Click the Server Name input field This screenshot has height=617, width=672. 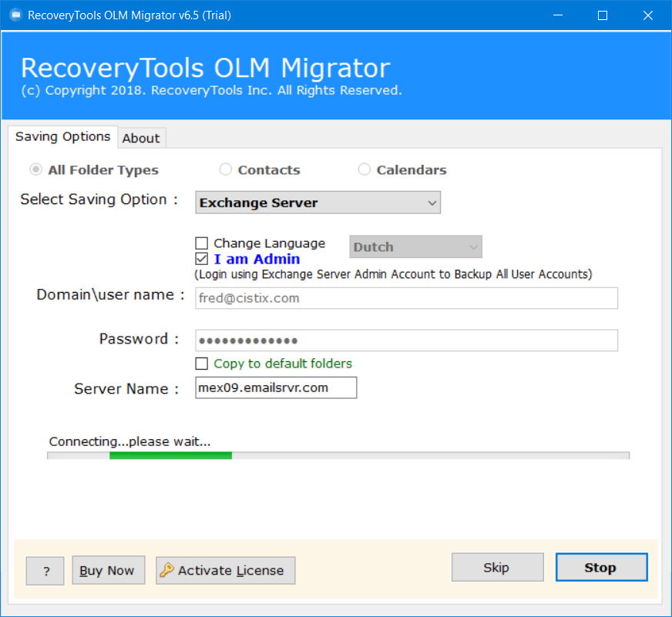click(276, 387)
